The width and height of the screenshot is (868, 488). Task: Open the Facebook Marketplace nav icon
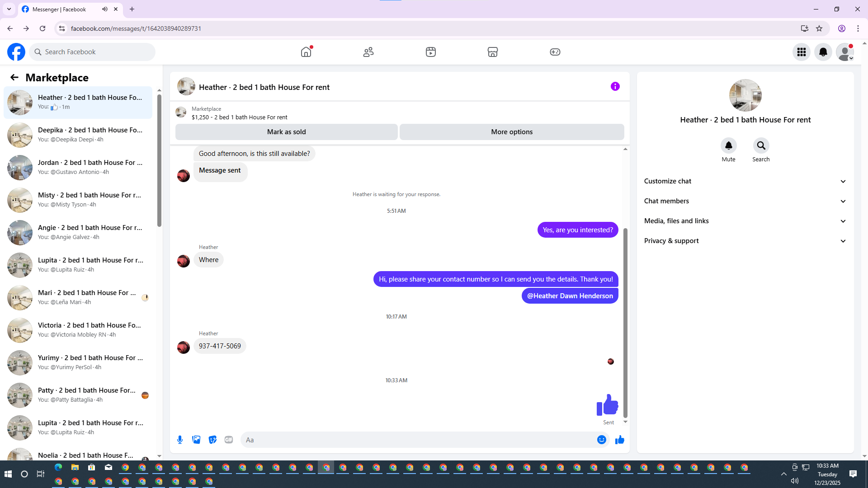tap(492, 52)
